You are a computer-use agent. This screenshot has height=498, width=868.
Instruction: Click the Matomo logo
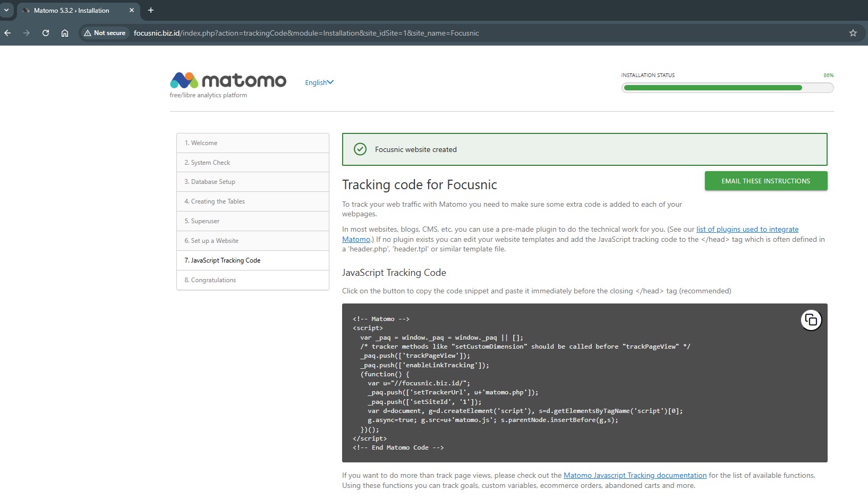coord(228,81)
